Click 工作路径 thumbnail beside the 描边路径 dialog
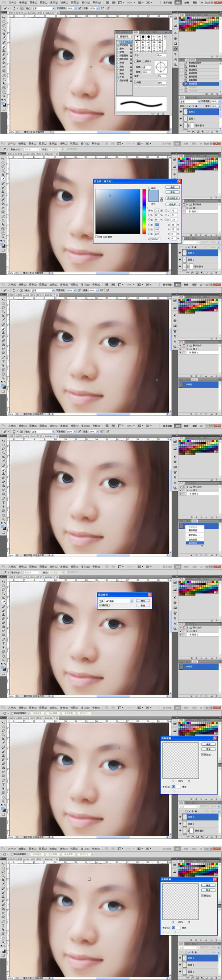This screenshot has width=222, height=980. coord(181,666)
